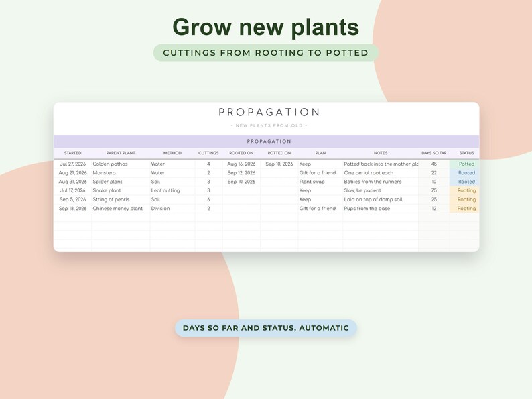The height and width of the screenshot is (399, 532).
Task: Click Snake plant's Rooting status cell
Action: click(464, 190)
